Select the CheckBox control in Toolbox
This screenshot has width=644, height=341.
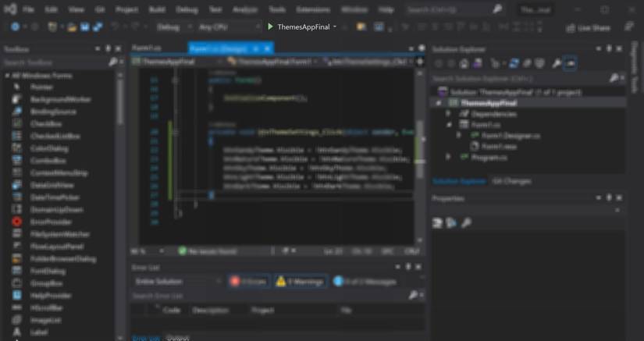click(45, 124)
